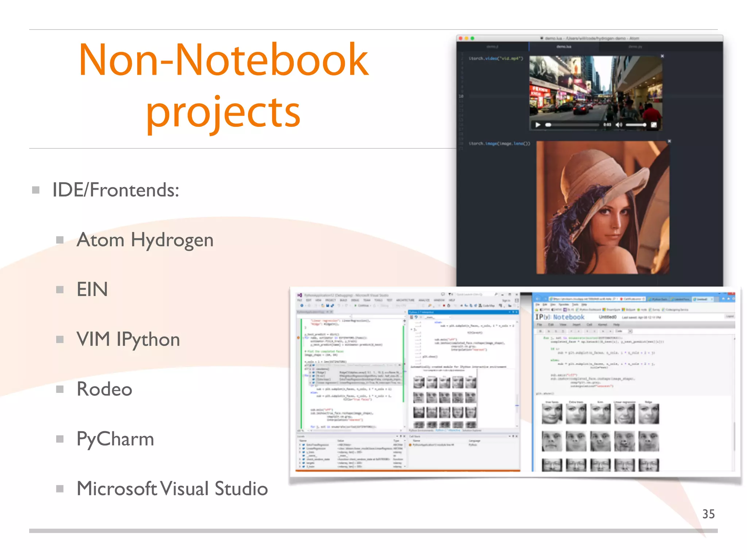
Task: Enter fullscreen on the Atom video player
Action: 654,125
